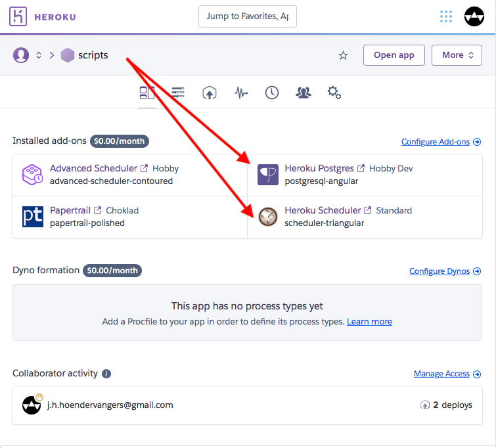Expand the More dropdown

click(457, 55)
